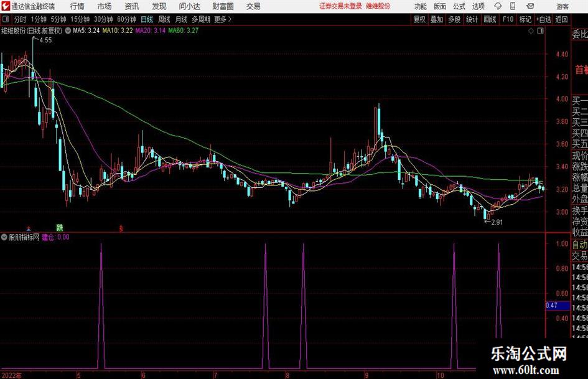Switch to the 60分钟 period tab
588x379 pixels.
tap(126, 19)
